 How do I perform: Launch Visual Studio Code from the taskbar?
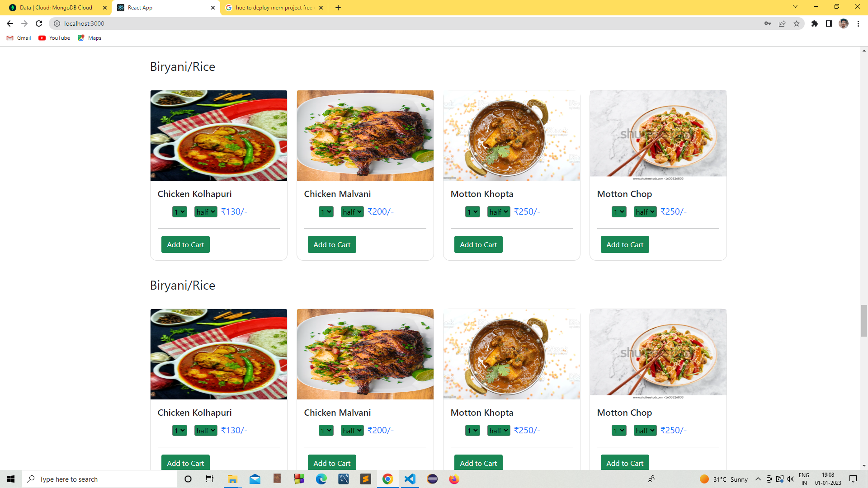click(x=410, y=479)
